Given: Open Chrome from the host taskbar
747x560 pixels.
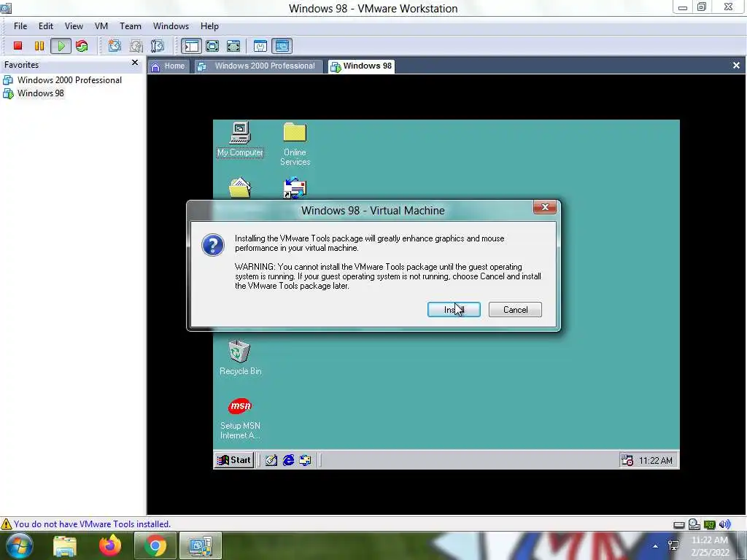Looking at the screenshot, I should point(155,545).
